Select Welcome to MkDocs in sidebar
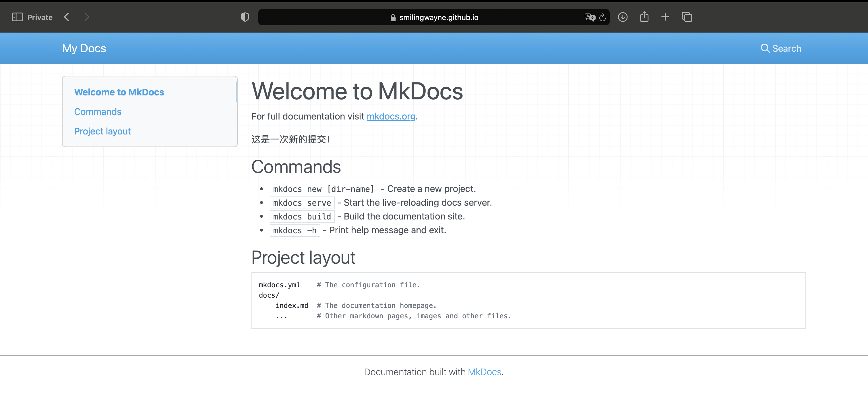Viewport: 868px width, 420px height. tap(119, 92)
